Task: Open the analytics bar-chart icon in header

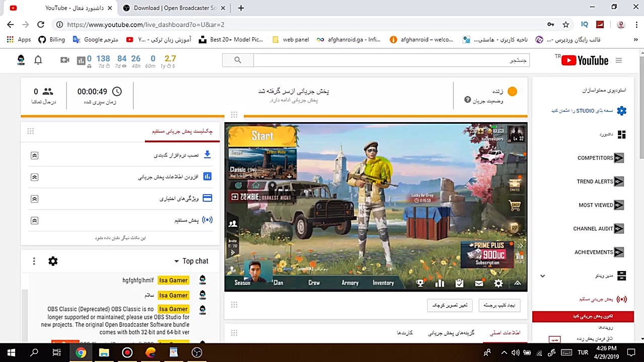Action: click(81, 60)
